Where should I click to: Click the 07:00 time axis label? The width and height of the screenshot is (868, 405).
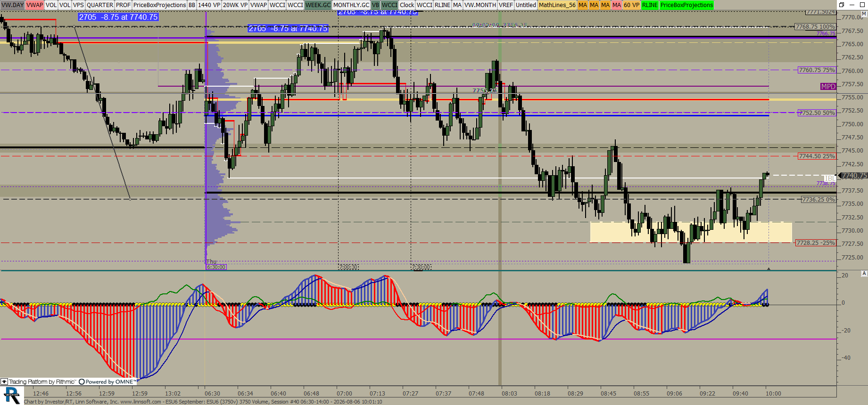(344, 394)
